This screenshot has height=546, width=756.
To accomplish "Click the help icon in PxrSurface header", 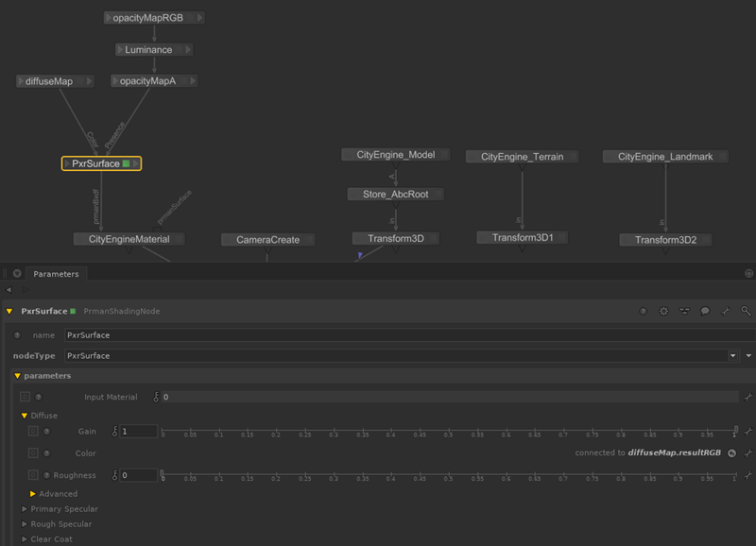I will pyautogui.click(x=644, y=311).
